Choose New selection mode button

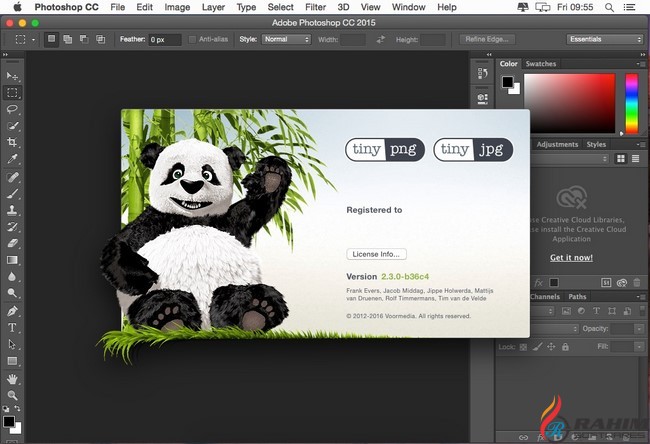pyautogui.click(x=51, y=39)
